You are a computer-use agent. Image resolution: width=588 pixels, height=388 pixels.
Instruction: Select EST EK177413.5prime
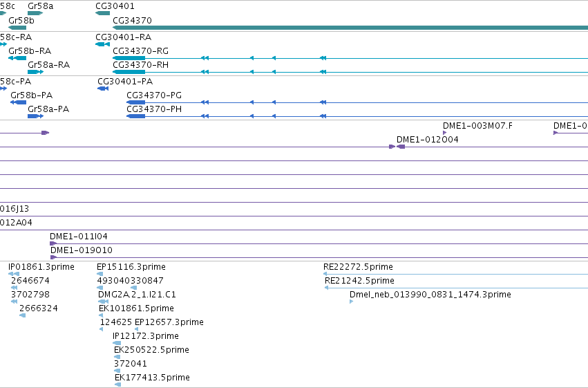click(117, 385)
